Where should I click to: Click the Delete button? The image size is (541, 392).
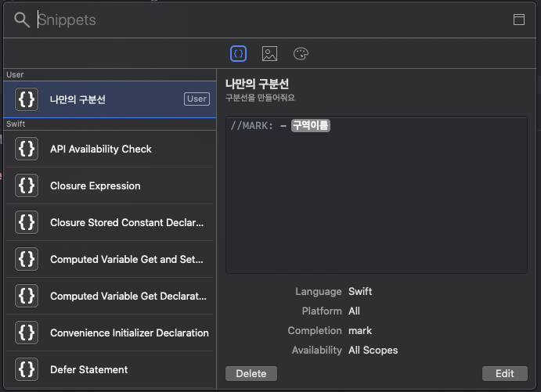coord(251,374)
